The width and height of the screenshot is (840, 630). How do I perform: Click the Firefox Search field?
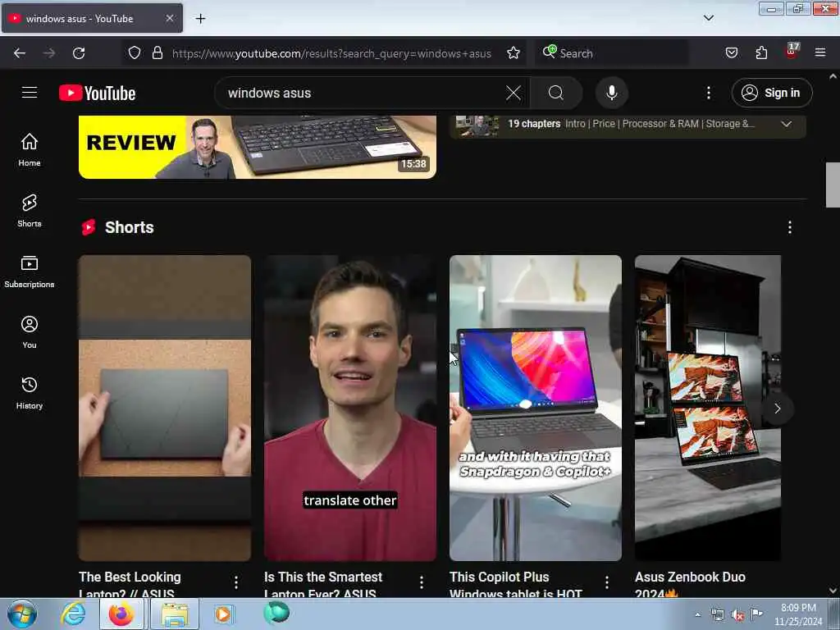(x=611, y=53)
